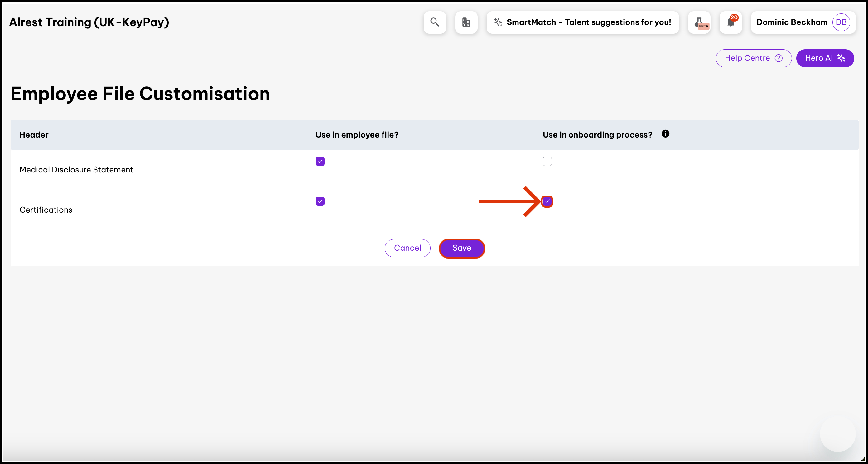Click the Hero AI sparkle icon

pos(841,58)
